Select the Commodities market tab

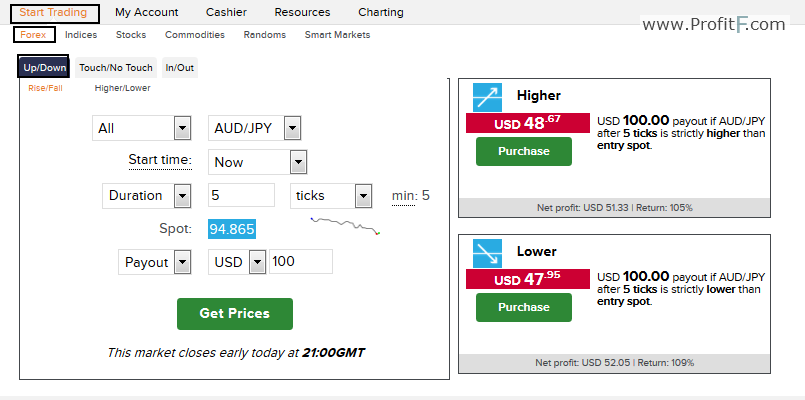195,35
